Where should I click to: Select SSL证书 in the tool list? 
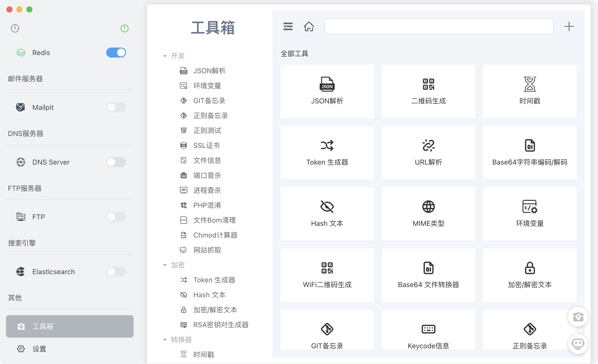coord(206,145)
